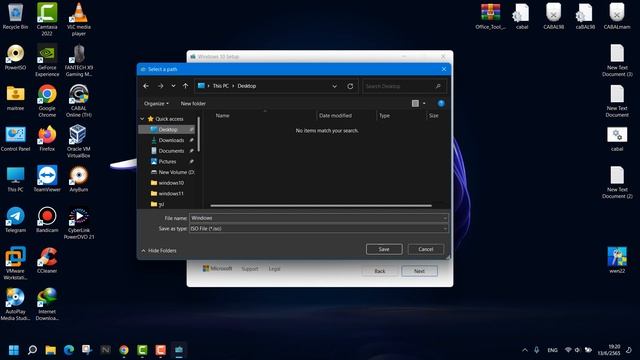Select the Office_Tool desktop icon
The image size is (640, 360).
(x=491, y=16)
